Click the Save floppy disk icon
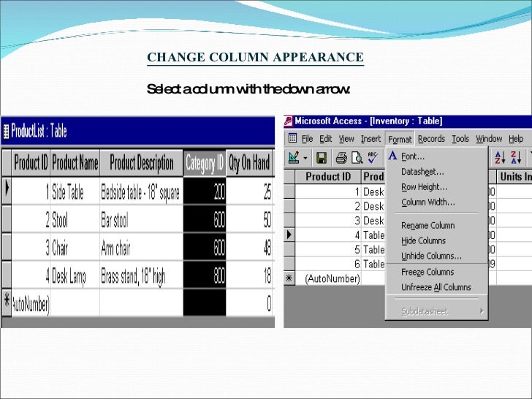The image size is (532, 399). point(322,158)
